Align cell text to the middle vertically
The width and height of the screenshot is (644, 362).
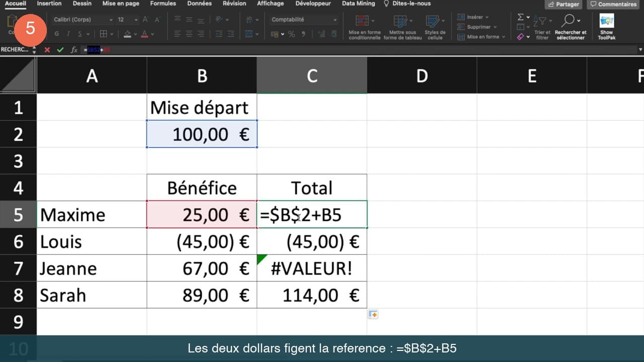coord(190,20)
